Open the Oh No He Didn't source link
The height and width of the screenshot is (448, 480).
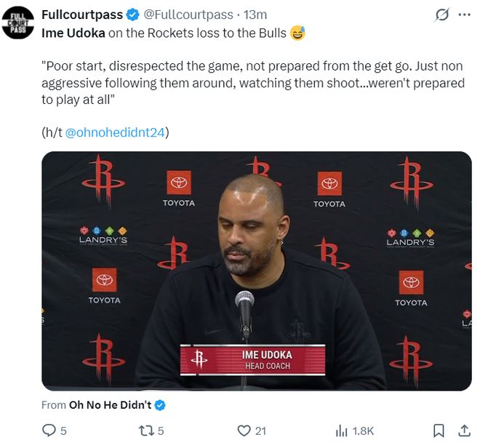pos(111,405)
